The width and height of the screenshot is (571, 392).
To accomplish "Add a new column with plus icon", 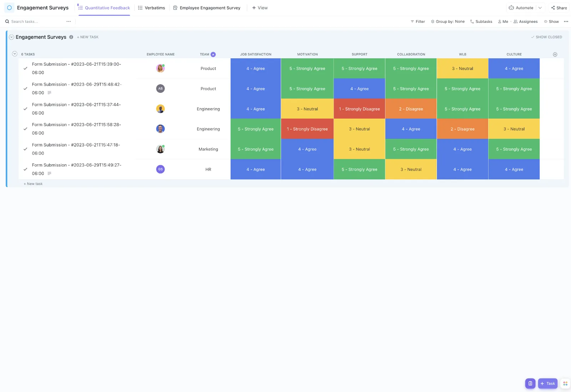I will click(x=555, y=54).
